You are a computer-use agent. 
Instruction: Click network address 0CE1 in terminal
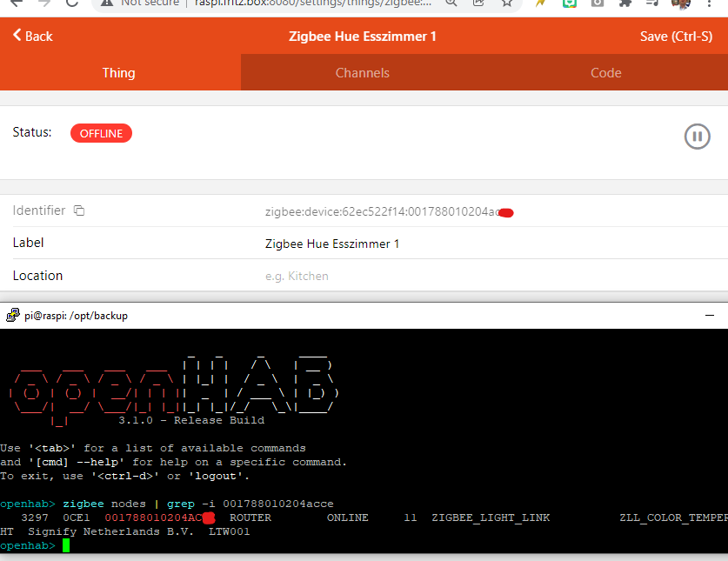pyautogui.click(x=77, y=518)
